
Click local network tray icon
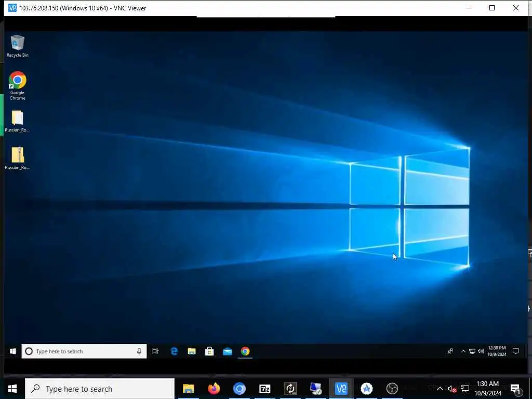[x=465, y=389]
